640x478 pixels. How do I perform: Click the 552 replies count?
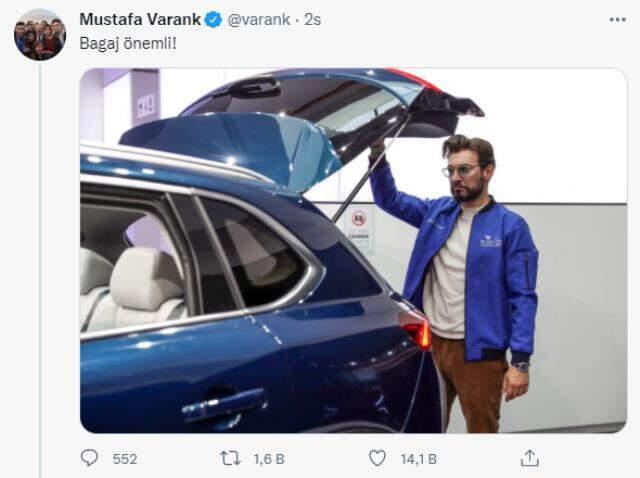pos(125,459)
